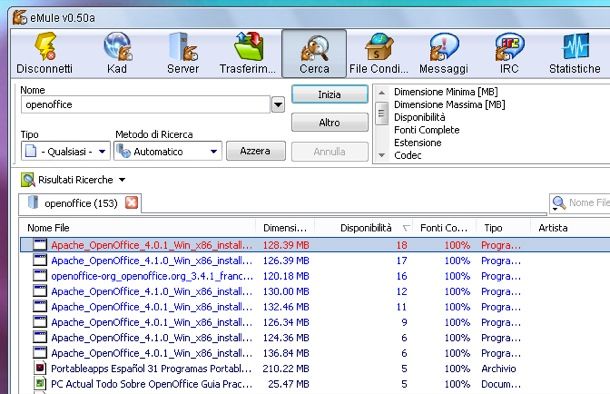This screenshot has height=394, width=610.
Task: Select the Apache_OpenOffice_4.1.0 130.00 MB result
Action: 315,291
